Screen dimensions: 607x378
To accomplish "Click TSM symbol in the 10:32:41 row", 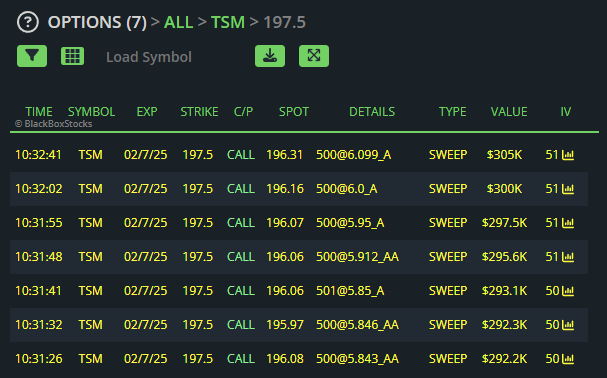I will (x=91, y=155).
